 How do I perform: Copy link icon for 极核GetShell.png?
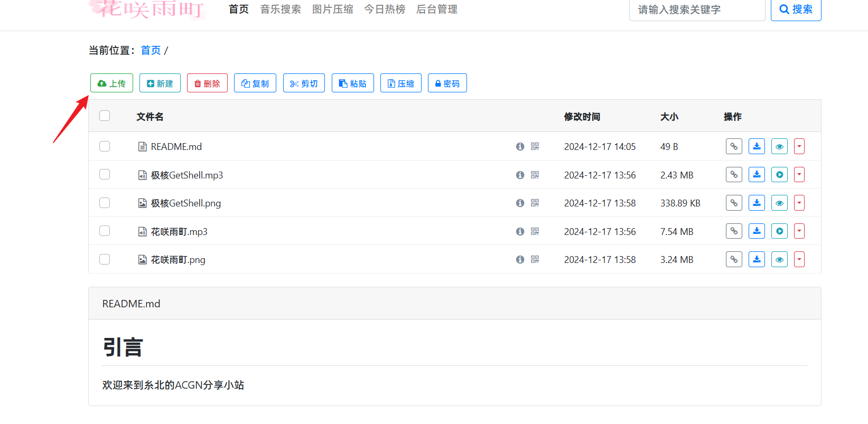point(734,203)
